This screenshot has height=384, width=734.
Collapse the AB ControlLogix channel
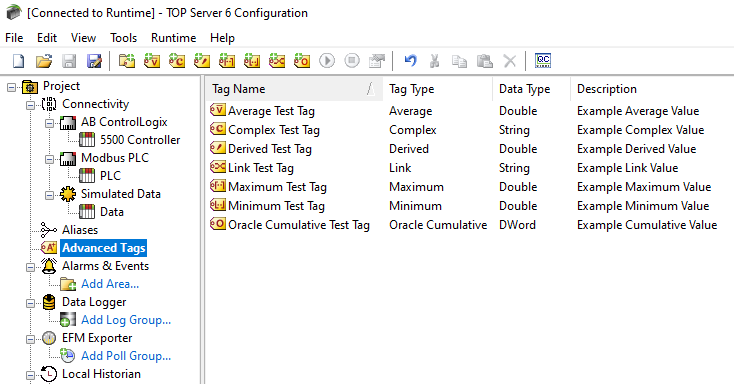click(49, 123)
